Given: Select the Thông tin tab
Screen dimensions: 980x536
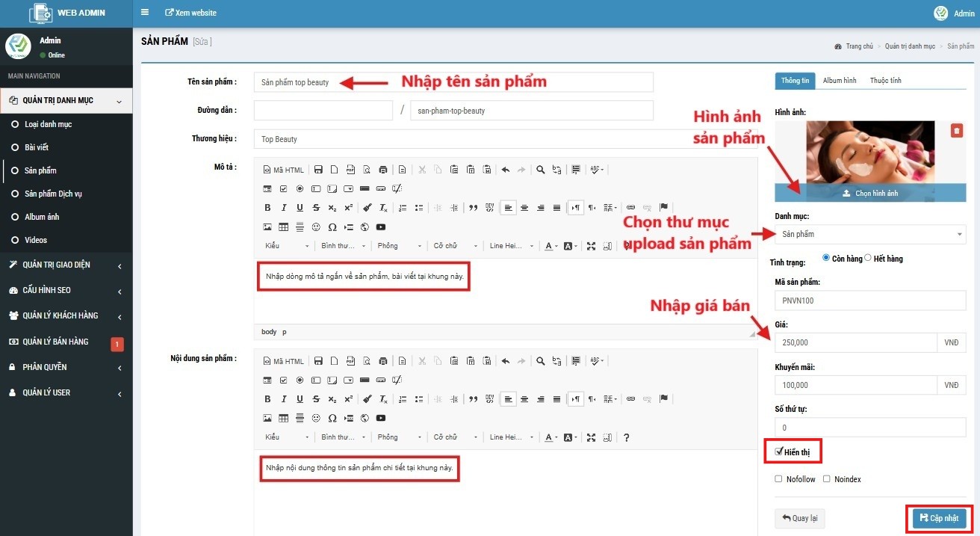Looking at the screenshot, I should 795,81.
